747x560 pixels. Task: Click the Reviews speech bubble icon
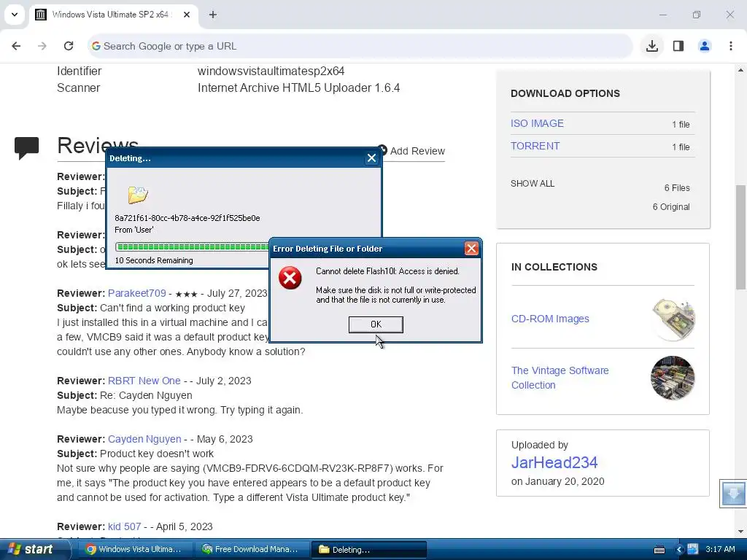27,147
